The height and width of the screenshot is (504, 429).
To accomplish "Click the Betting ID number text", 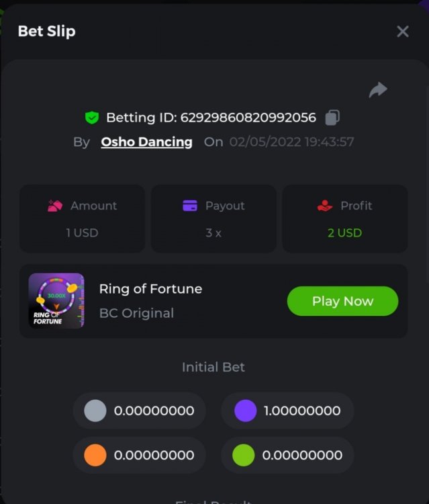I will (248, 118).
